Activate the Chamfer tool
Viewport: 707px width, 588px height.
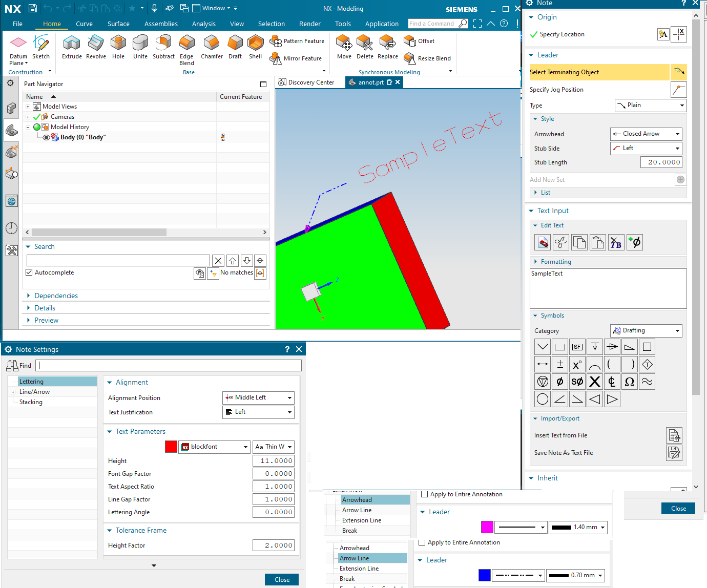[212, 47]
